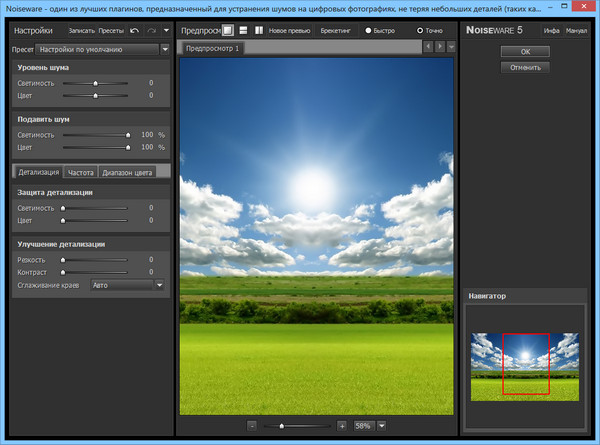
Task: Click the undo arrow icon in settings
Action: click(134, 31)
